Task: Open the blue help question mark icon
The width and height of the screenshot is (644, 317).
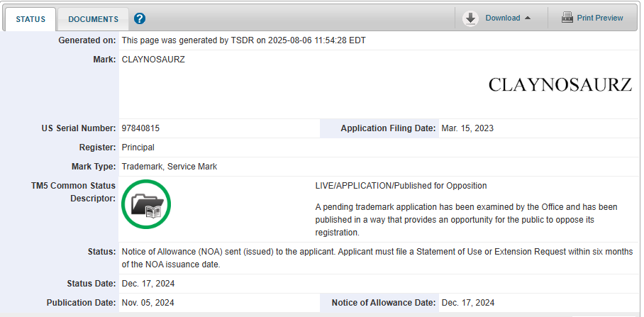Action: pos(140,18)
